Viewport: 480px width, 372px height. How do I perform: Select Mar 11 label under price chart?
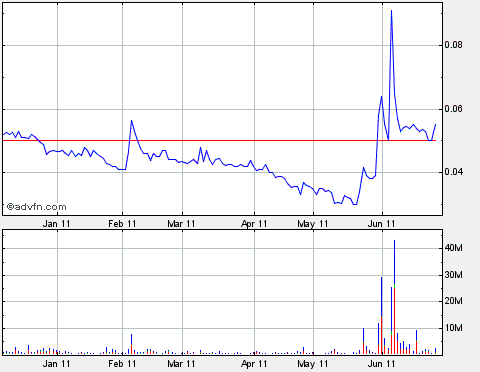tap(181, 224)
